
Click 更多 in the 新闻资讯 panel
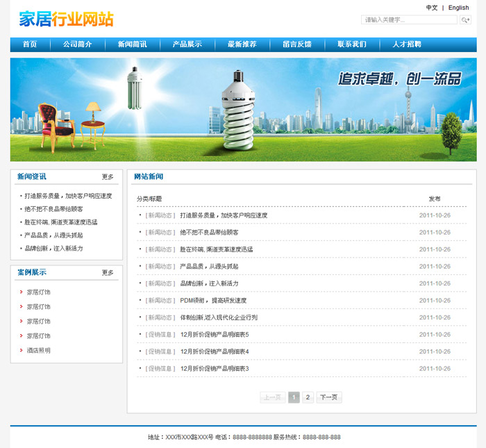coord(108,177)
